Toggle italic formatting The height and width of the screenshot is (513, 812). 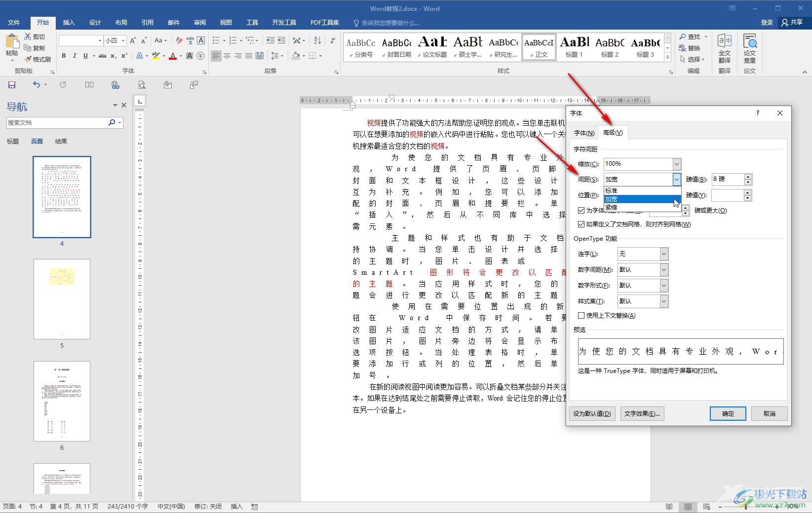pos(75,56)
